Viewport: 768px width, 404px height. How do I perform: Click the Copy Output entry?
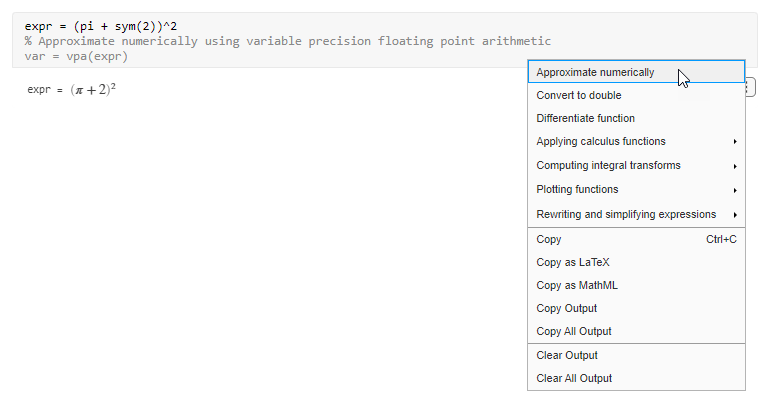click(567, 308)
